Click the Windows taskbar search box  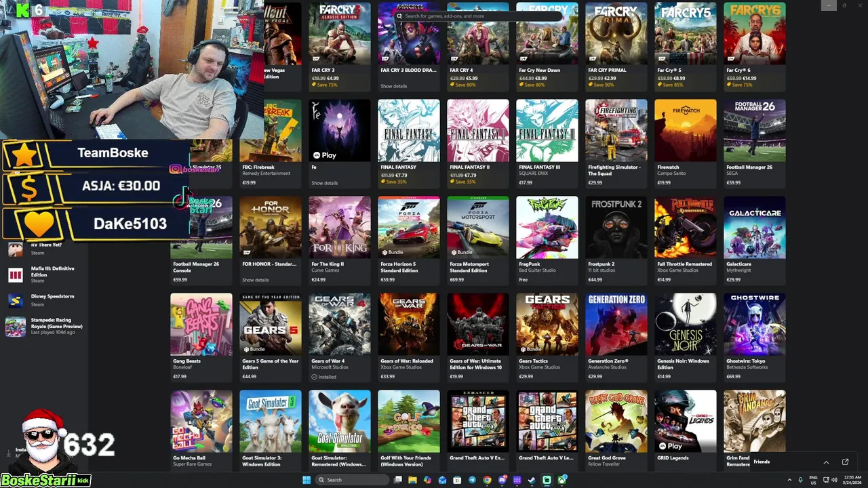tap(353, 480)
